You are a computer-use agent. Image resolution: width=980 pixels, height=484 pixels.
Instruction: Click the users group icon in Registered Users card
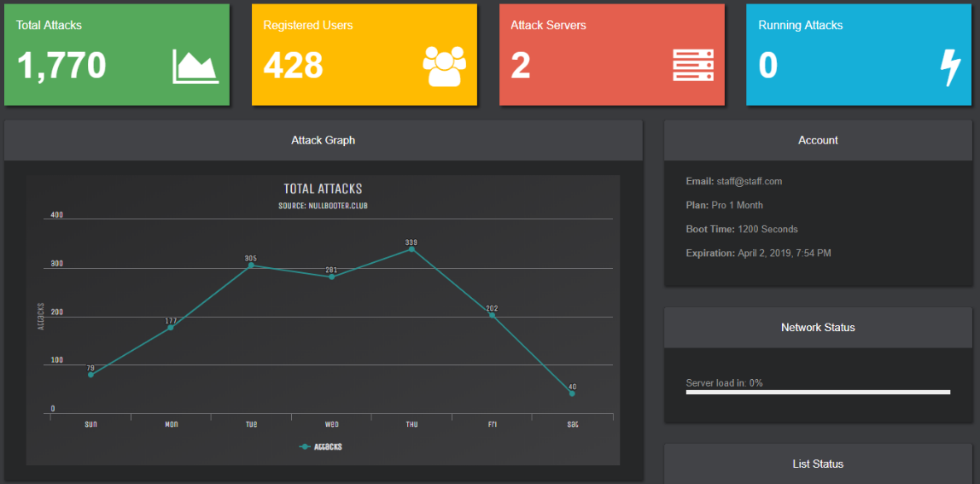pyautogui.click(x=445, y=67)
